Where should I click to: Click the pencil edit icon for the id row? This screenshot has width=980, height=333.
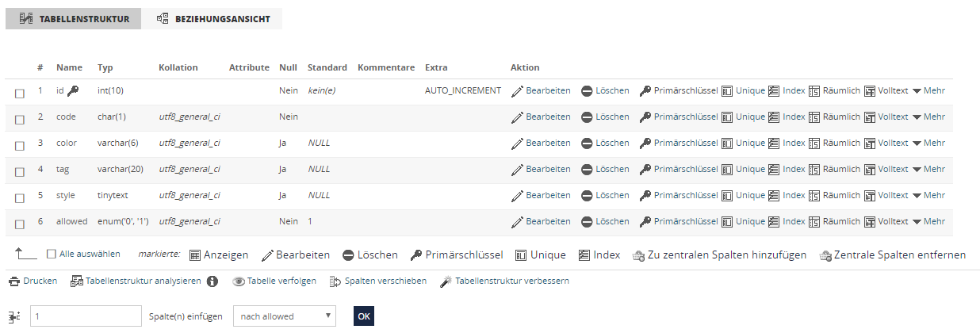[x=518, y=91]
